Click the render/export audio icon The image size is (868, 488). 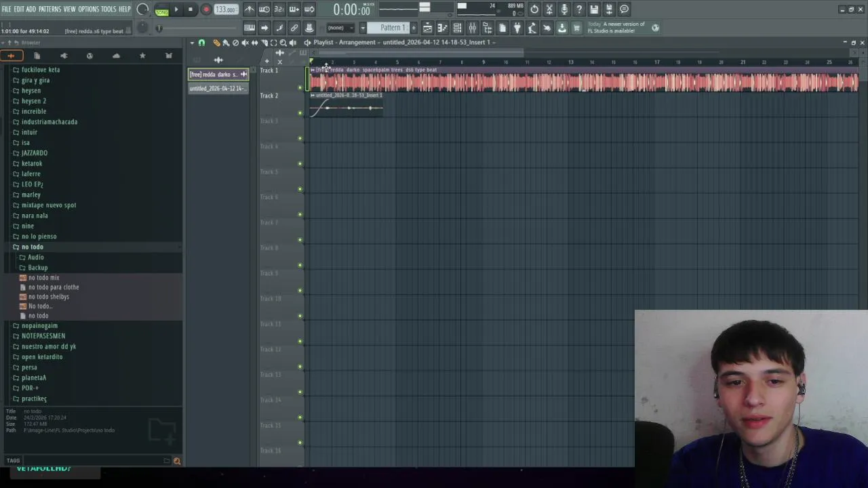[x=609, y=9]
